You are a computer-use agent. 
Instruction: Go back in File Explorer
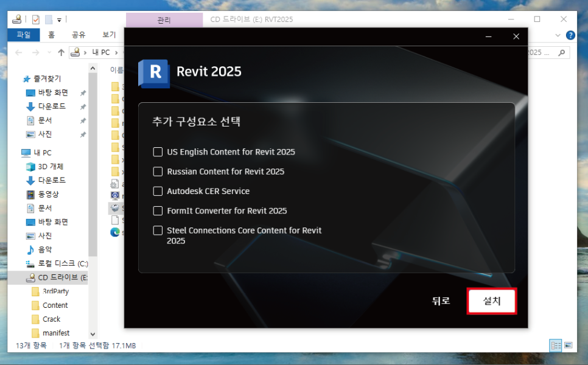19,52
